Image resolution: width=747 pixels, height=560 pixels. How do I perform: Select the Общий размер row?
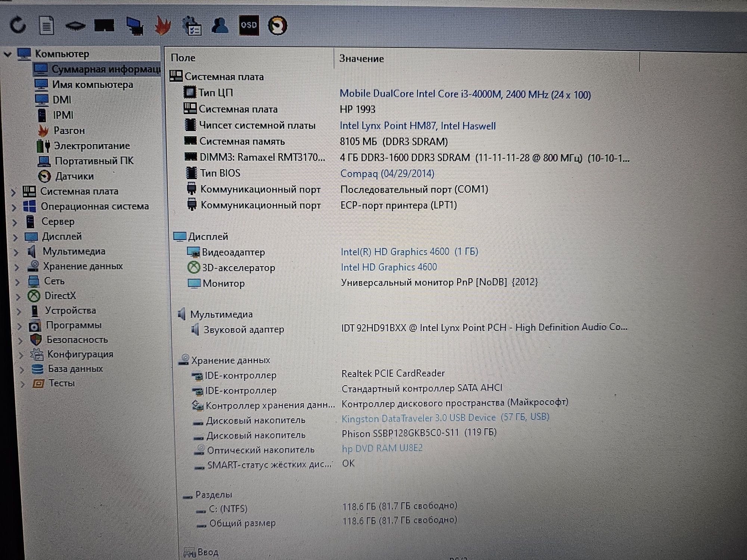click(327, 522)
